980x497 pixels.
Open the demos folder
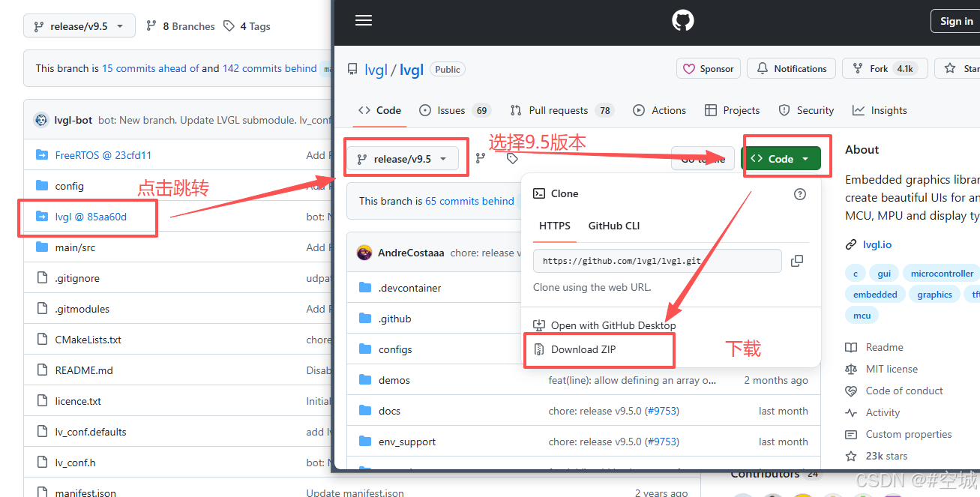(x=394, y=380)
